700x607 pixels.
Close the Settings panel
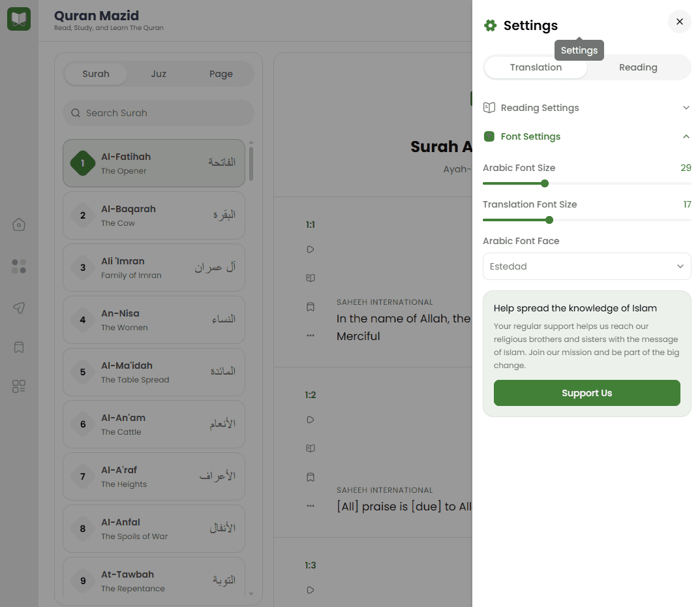[x=680, y=22]
